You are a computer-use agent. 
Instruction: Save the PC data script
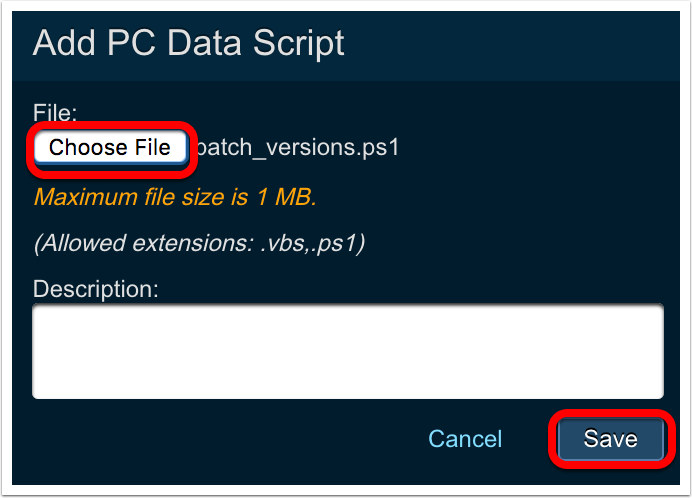610,439
